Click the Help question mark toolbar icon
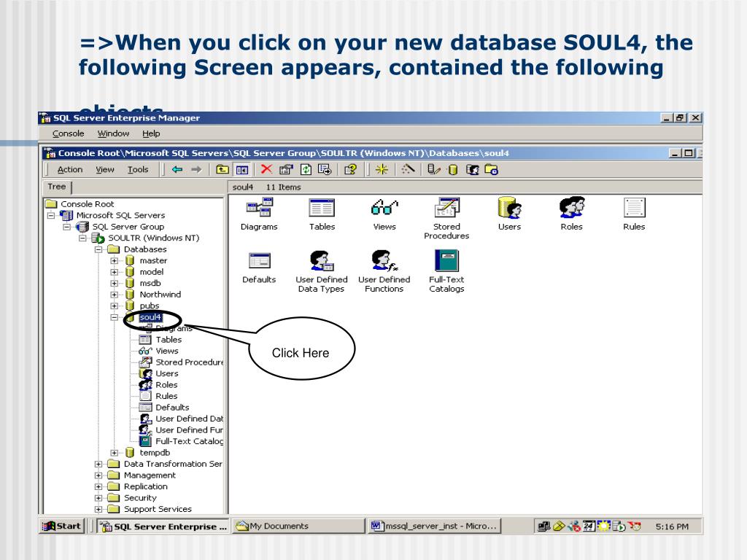 click(x=351, y=169)
